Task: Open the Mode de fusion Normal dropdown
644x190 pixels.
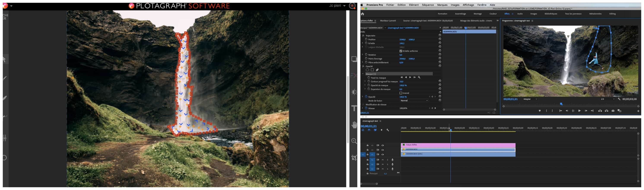Action: pos(414,101)
